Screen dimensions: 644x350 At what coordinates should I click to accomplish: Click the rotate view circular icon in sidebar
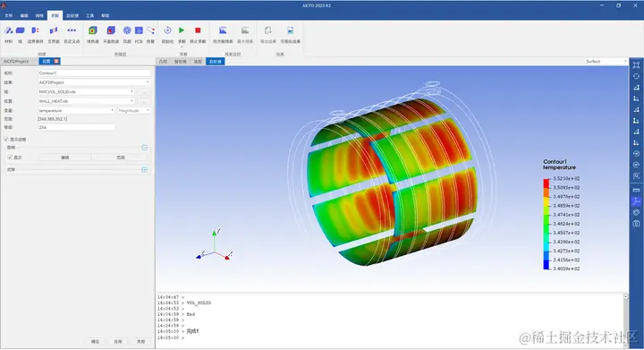(x=636, y=76)
